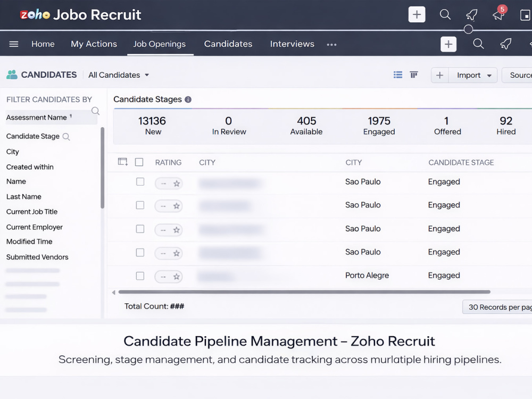Click the horizontal table scrollbar
The image size is (532, 399).
coord(304,292)
